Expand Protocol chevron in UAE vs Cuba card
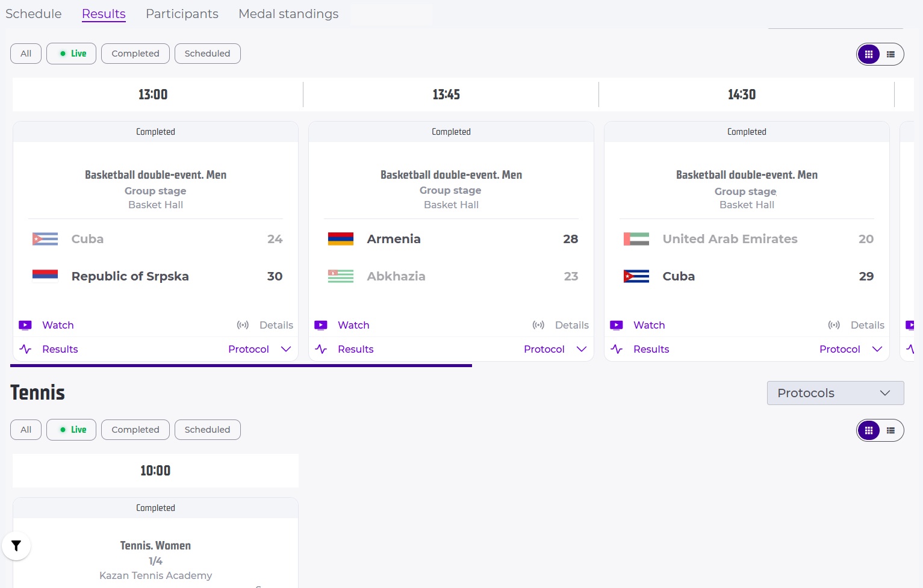 (877, 349)
